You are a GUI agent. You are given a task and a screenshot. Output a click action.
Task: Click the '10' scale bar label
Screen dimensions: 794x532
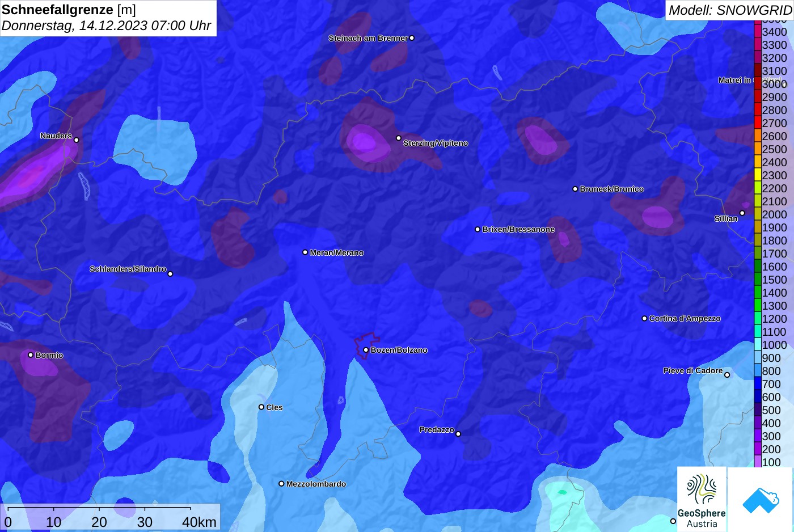coord(54,522)
